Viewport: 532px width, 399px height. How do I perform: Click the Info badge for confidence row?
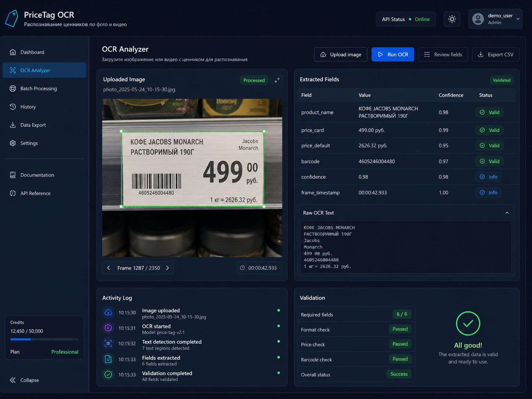488,177
